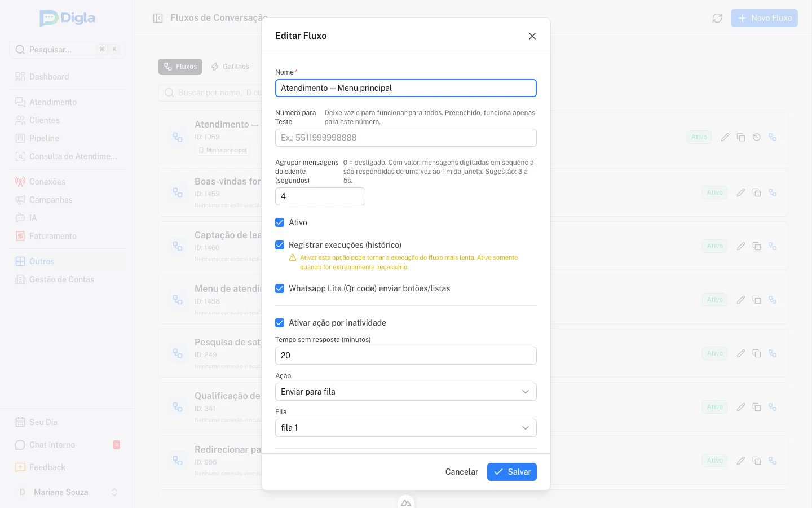812x508 pixels.
Task: Click the copy icon in Captação de leads row
Action: coord(757,246)
